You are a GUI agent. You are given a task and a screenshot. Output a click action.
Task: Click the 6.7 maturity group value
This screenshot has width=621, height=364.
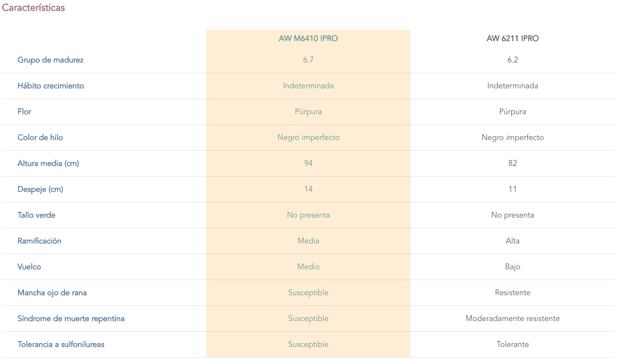308,60
